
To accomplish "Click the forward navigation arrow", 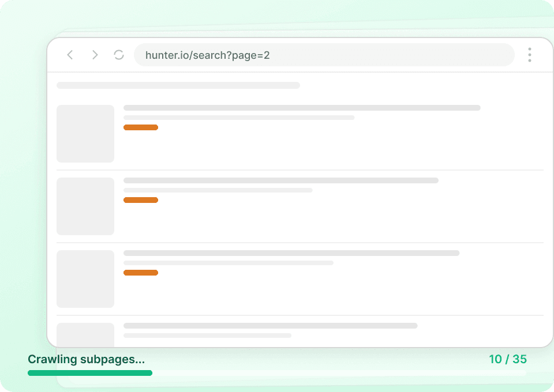I will pyautogui.click(x=95, y=55).
